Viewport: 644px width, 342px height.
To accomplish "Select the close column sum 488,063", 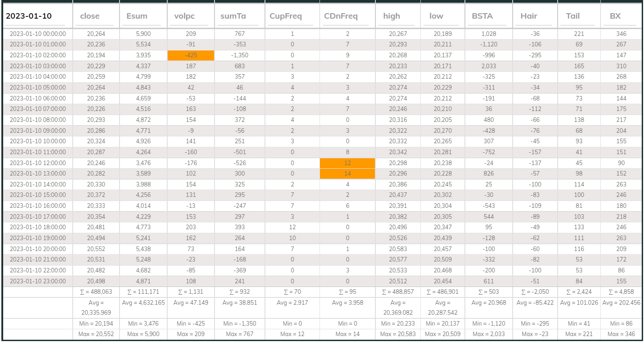I will click(x=96, y=292).
